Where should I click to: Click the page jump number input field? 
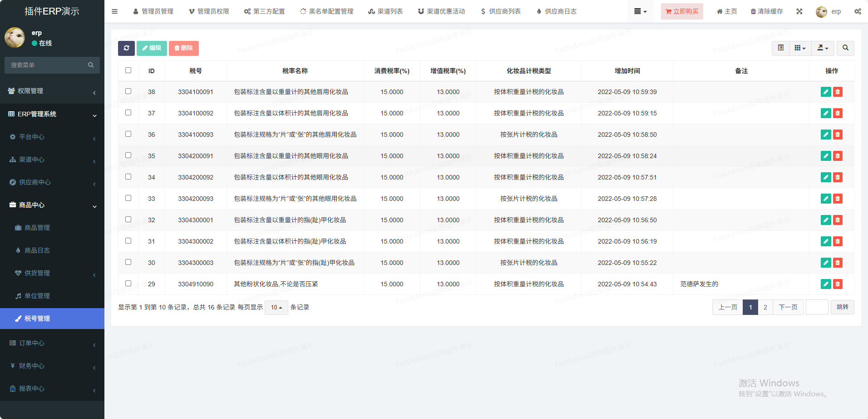coord(817,307)
